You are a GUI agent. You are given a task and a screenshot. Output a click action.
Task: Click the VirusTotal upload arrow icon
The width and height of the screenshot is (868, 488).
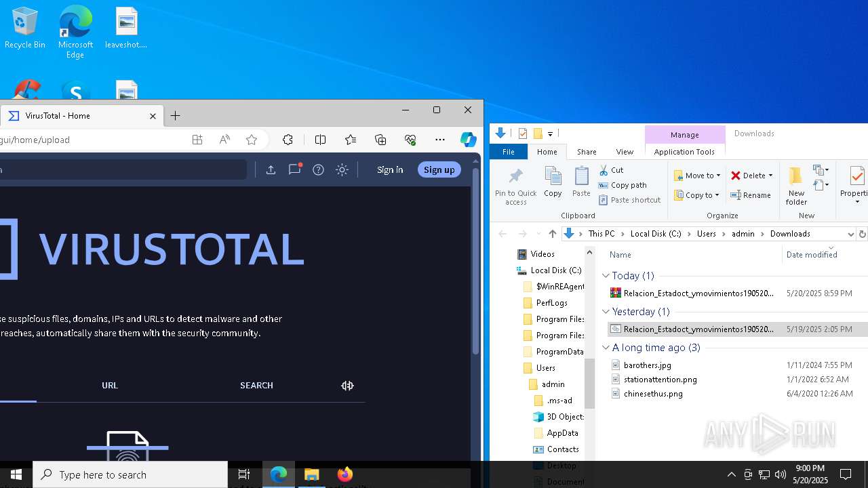pos(271,169)
